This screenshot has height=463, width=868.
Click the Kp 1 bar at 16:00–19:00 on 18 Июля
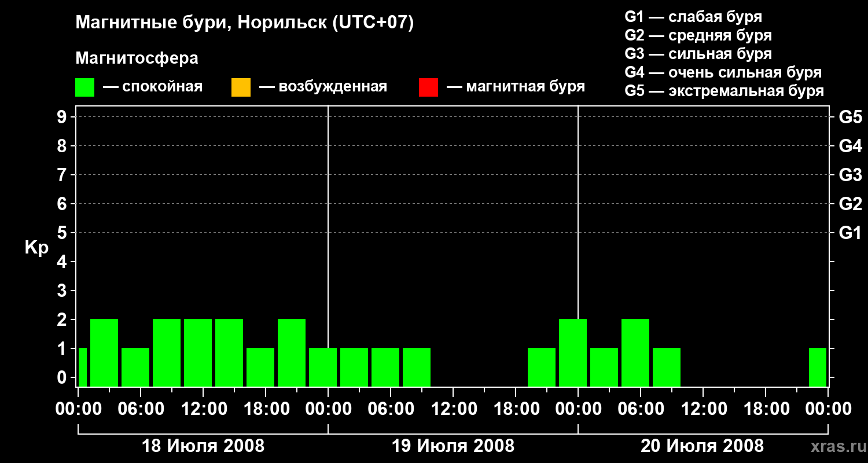pos(260,367)
